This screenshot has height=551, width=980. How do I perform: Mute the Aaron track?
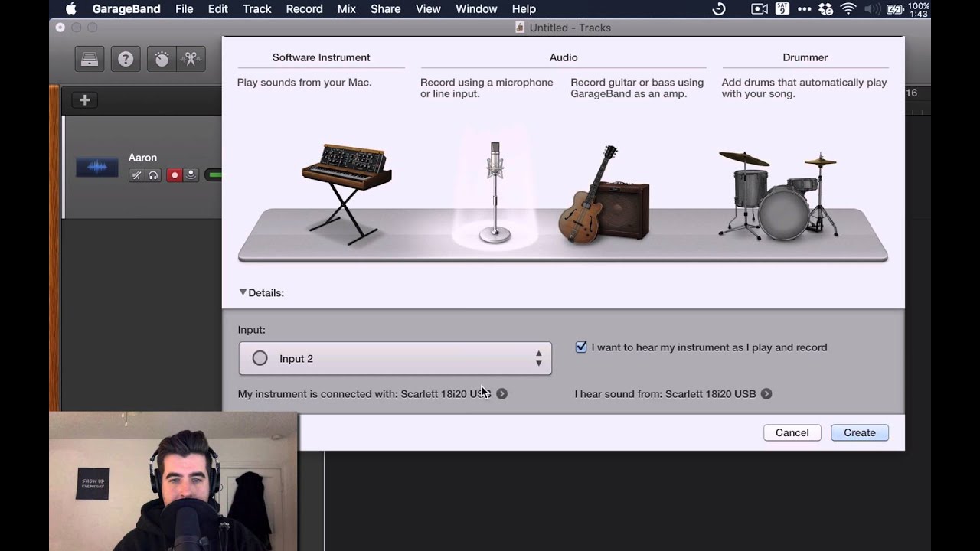[136, 175]
